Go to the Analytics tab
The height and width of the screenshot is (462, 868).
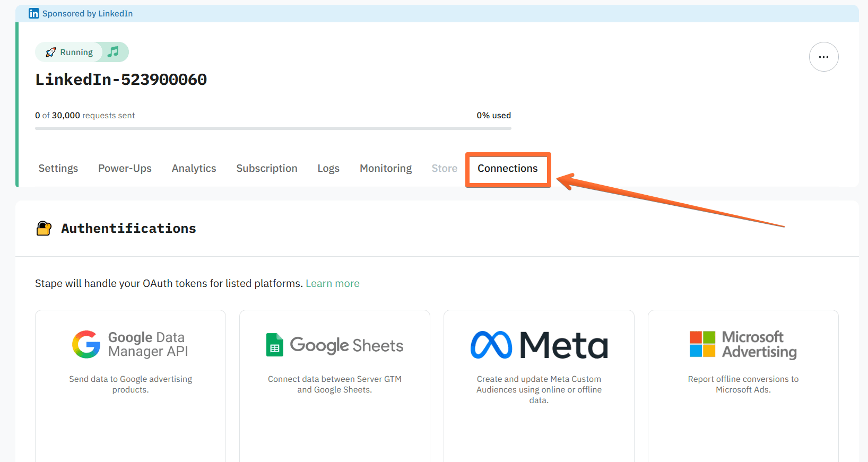194,168
